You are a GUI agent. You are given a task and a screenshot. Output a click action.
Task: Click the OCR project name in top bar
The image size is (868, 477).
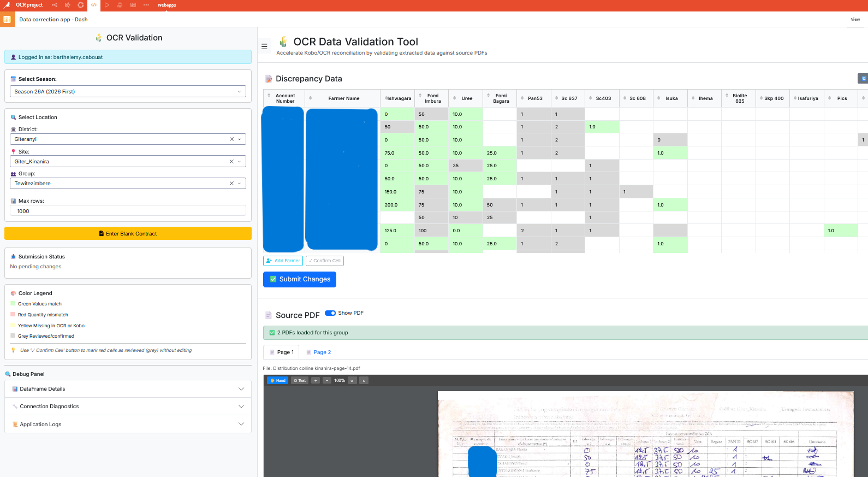tap(29, 5)
